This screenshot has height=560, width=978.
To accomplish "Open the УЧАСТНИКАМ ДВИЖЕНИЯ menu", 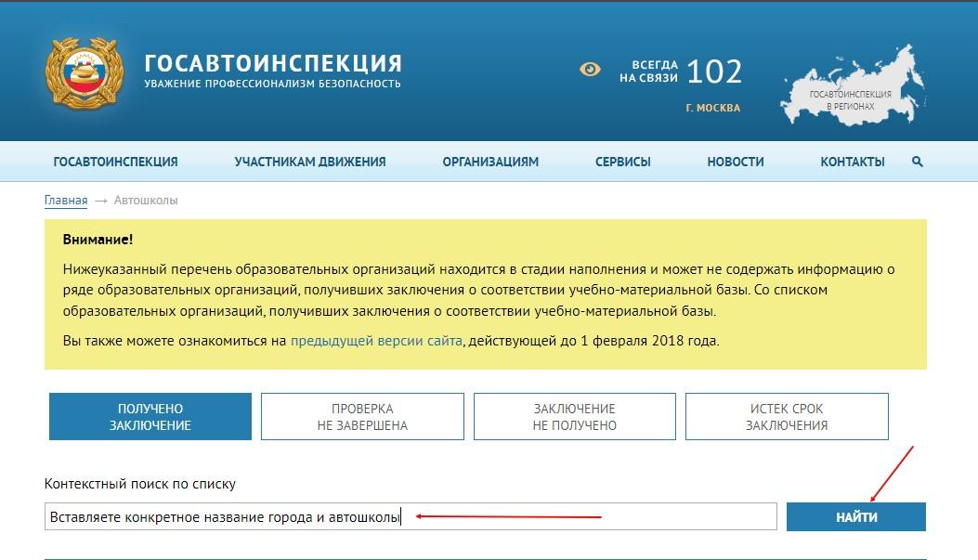I will tap(309, 162).
